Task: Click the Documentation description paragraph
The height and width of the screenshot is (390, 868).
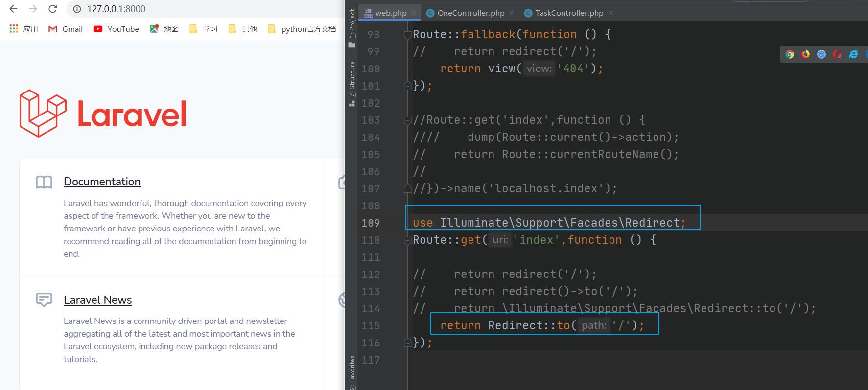Action: [x=185, y=229]
